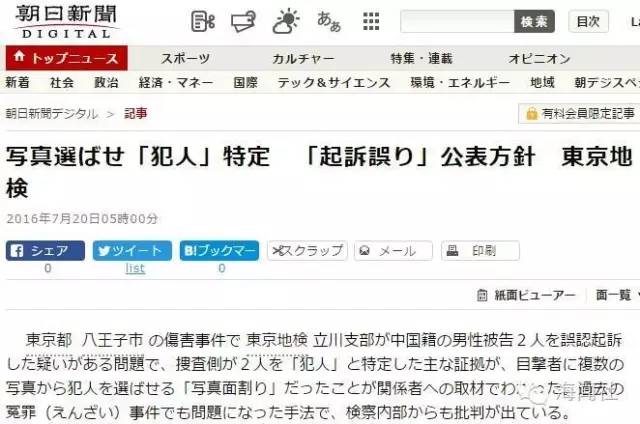Save article with スクラップ button

point(307,251)
